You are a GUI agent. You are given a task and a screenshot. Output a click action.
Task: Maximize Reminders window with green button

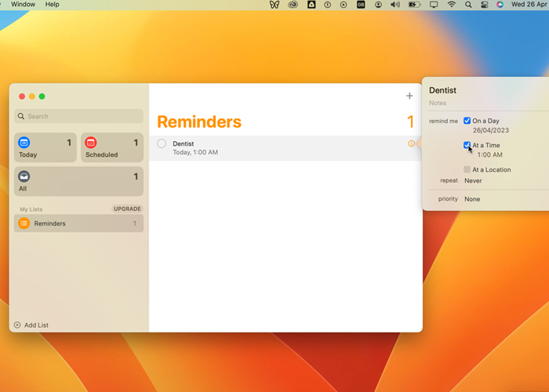[42, 96]
